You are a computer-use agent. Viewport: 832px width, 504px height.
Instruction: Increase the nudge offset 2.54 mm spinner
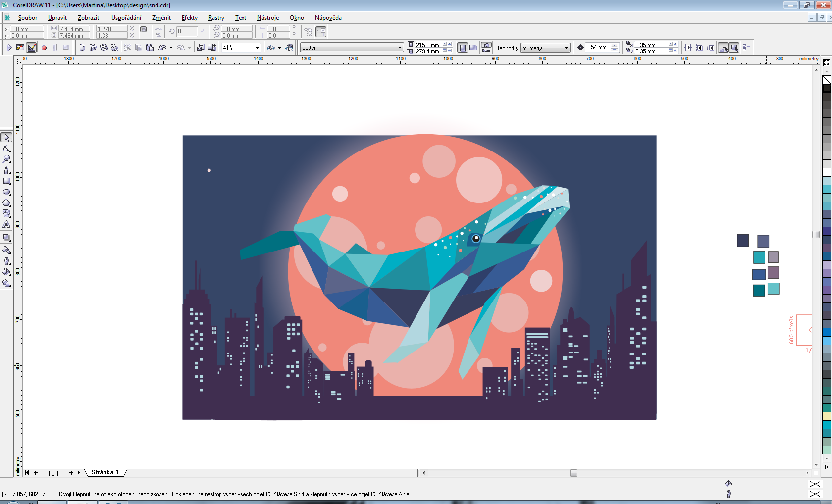click(614, 45)
